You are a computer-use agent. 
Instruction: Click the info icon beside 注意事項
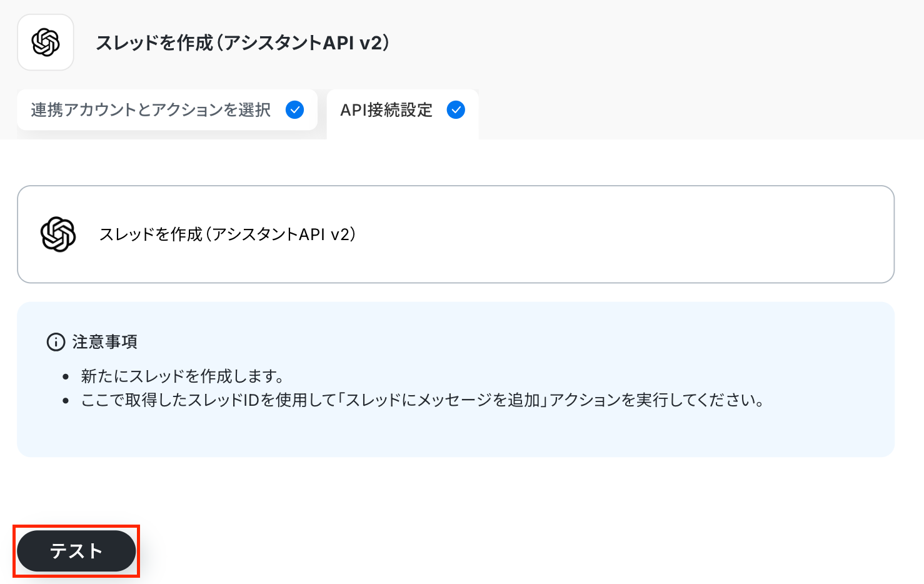(x=56, y=342)
